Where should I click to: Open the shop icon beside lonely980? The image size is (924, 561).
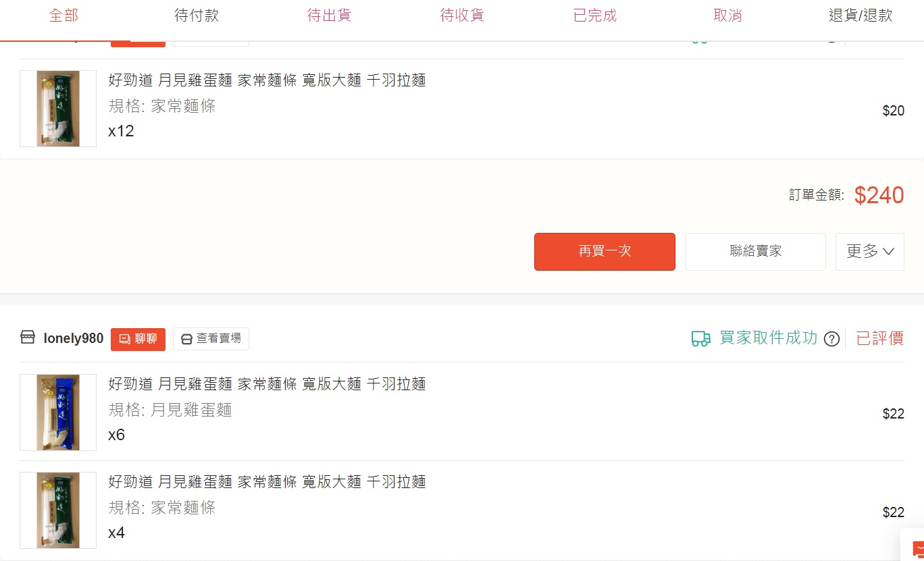pos(28,338)
